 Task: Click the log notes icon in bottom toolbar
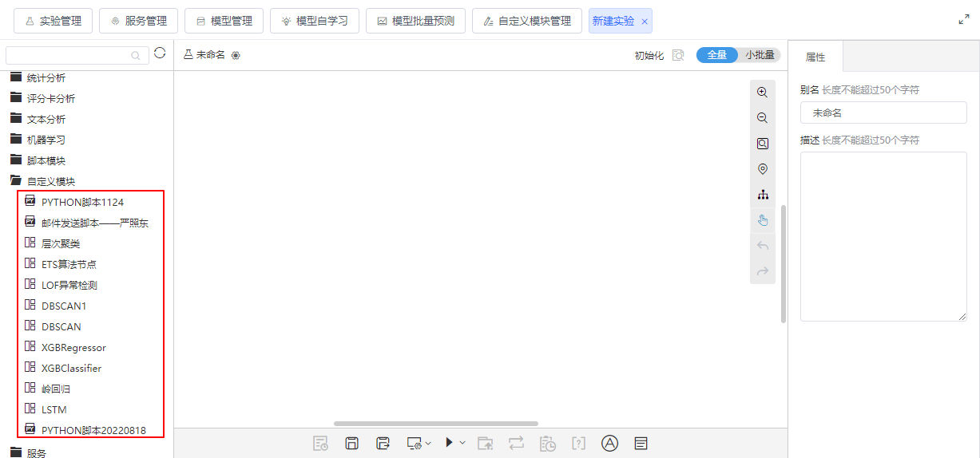click(641, 443)
